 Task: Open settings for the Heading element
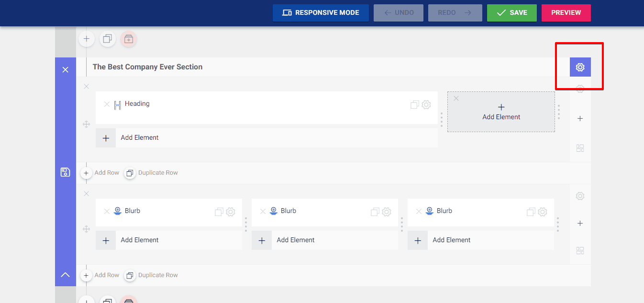(426, 105)
